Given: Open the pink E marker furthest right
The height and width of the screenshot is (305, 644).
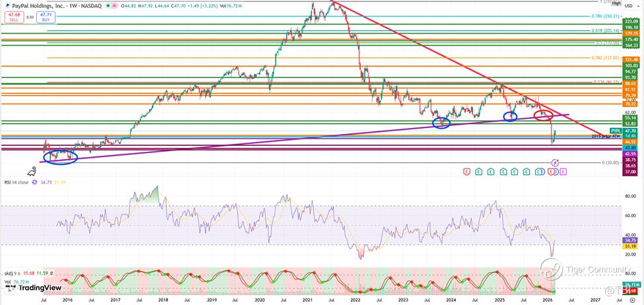Looking at the screenshot, I should [563, 172].
